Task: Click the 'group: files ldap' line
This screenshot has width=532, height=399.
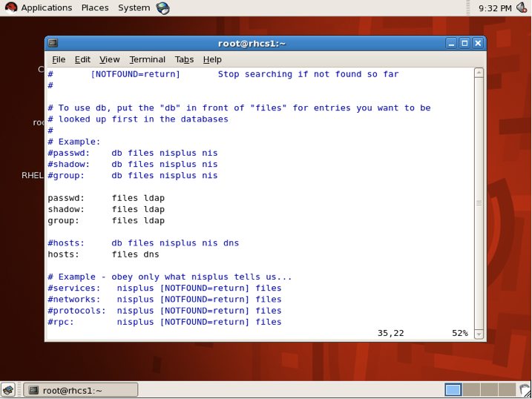Action: [106, 220]
